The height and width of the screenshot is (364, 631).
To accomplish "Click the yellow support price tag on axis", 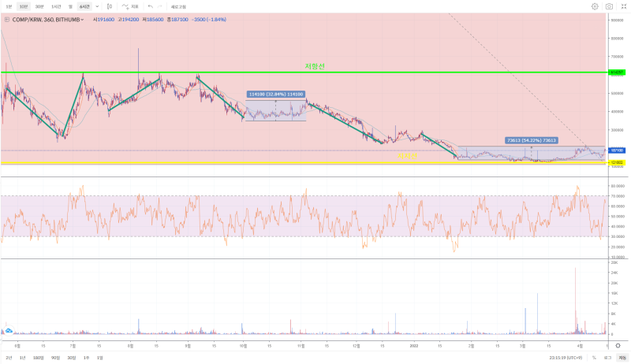I will coord(617,163).
